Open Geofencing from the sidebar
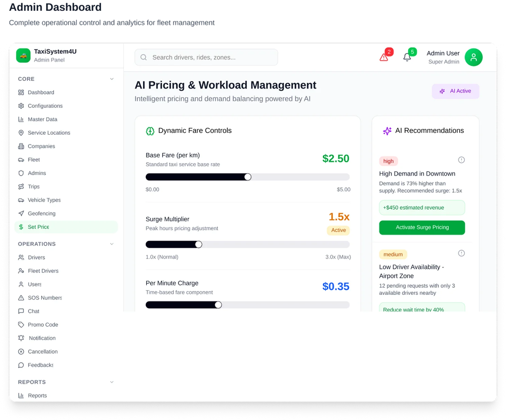506x420 pixels. pos(41,214)
